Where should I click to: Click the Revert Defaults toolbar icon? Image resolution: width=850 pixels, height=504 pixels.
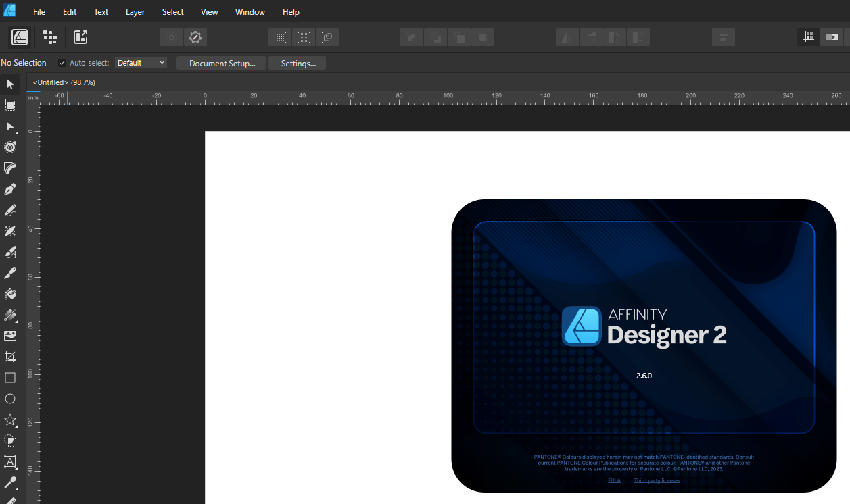tap(196, 37)
